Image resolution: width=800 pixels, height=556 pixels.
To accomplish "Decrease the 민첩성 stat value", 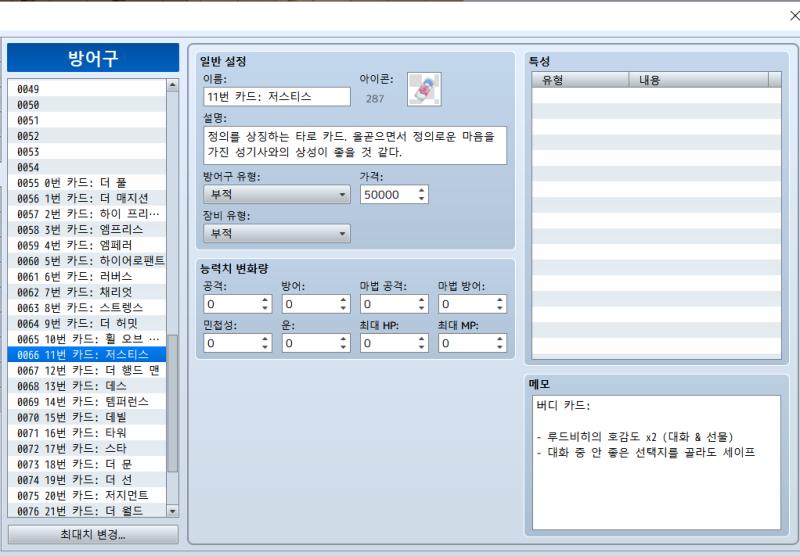I will 265,347.
